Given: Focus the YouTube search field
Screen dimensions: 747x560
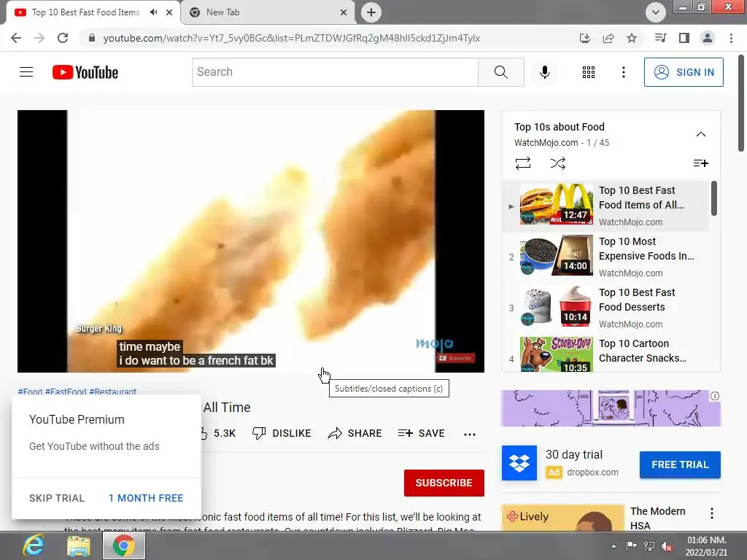Looking at the screenshot, I should pos(335,72).
